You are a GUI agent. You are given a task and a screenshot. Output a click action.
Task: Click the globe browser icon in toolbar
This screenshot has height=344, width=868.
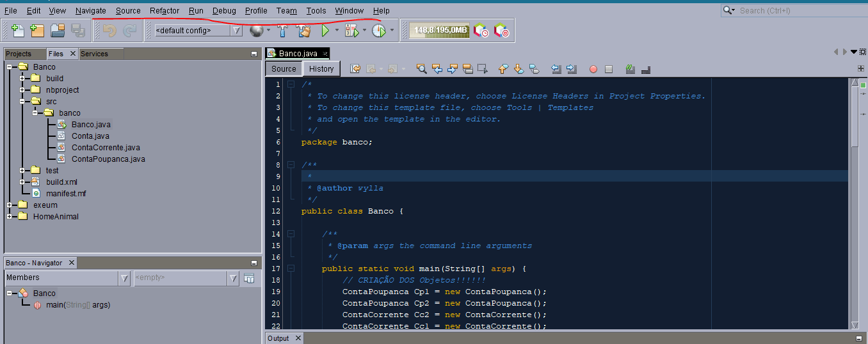(x=257, y=30)
